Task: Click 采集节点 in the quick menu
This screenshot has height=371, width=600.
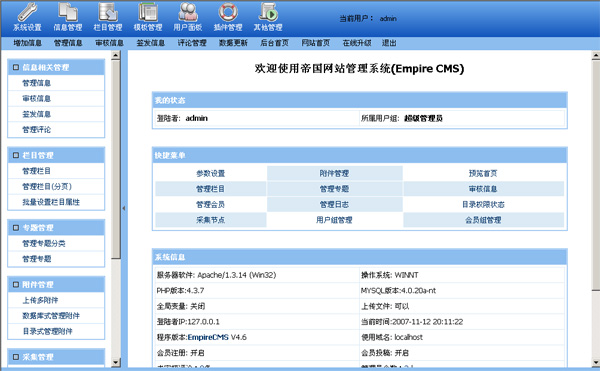Action: coord(210,220)
